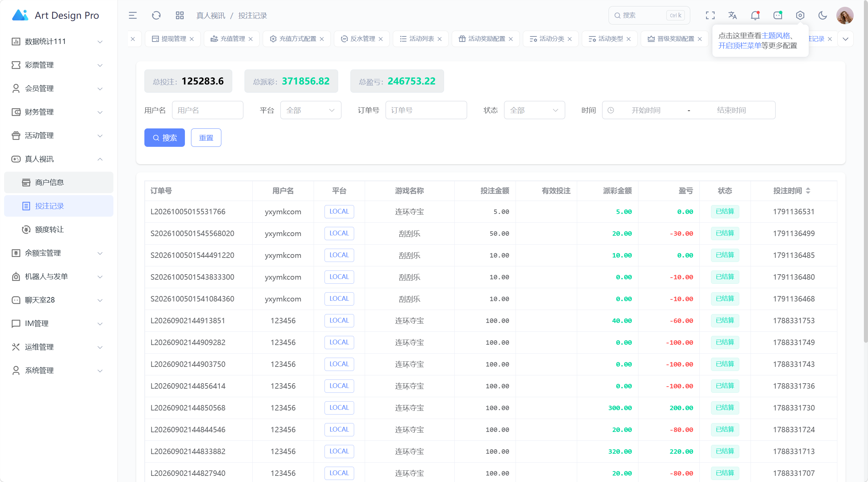Click the 开始时间 date field
The image size is (868, 482).
click(x=646, y=110)
